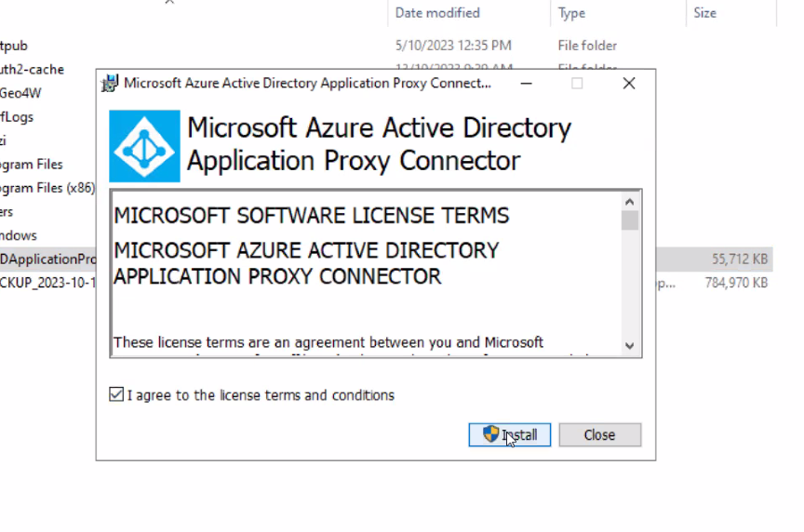Click the Azure Active Directory logo
This screenshot has height=532, width=804.
(144, 146)
